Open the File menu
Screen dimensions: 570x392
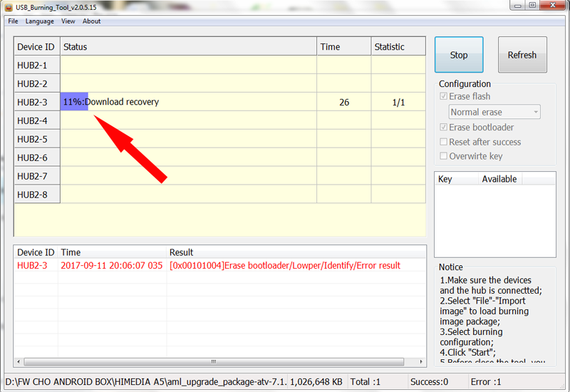(x=13, y=21)
